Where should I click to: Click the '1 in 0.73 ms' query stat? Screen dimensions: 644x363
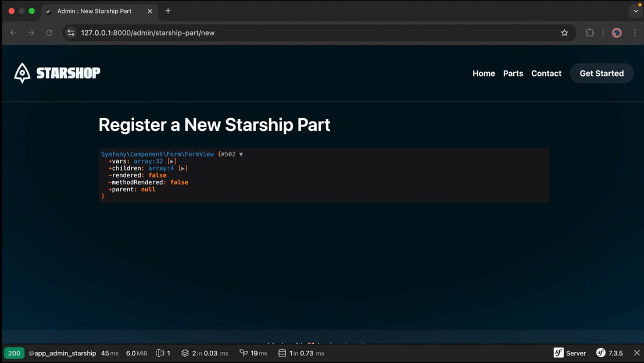[x=307, y=353]
